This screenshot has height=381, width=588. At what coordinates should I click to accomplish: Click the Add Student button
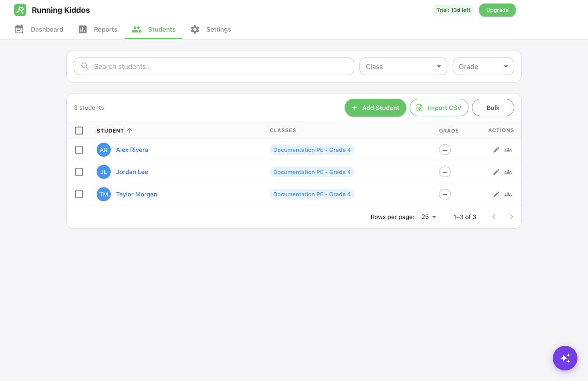click(x=375, y=108)
